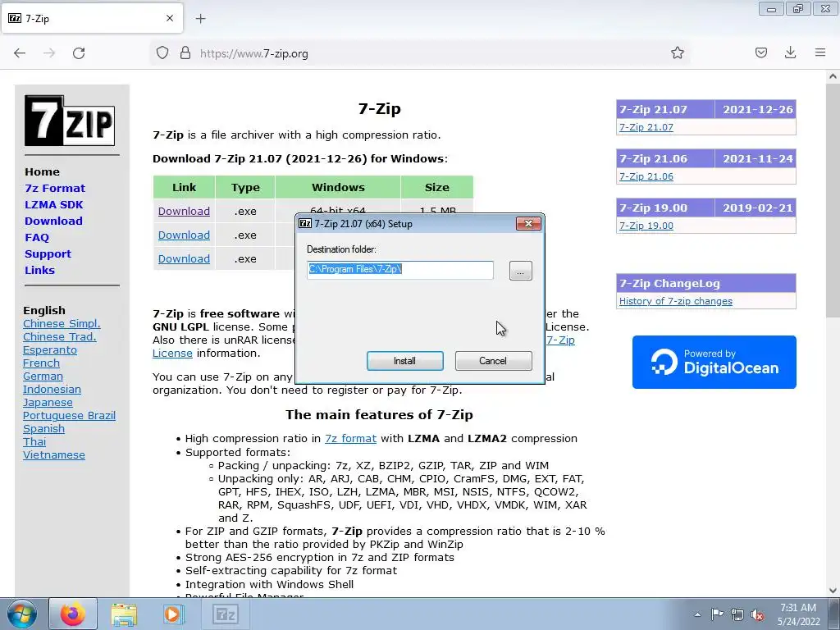Image resolution: width=840 pixels, height=630 pixels.
Task: Switch language to Thai
Action: click(34, 442)
